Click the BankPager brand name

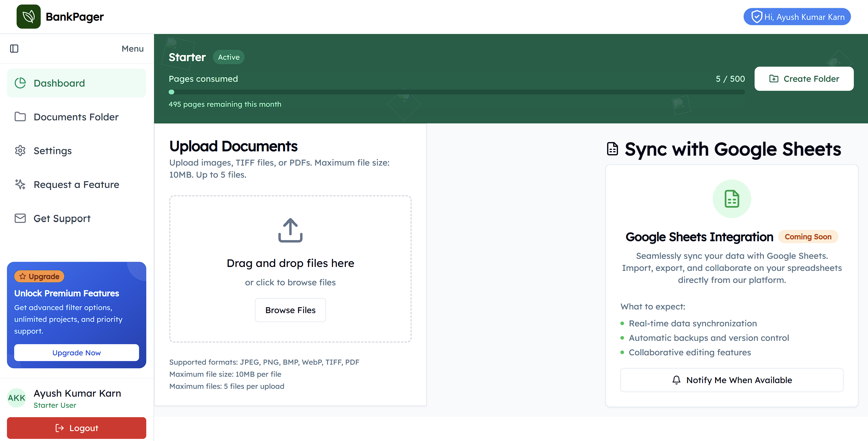[x=74, y=17]
